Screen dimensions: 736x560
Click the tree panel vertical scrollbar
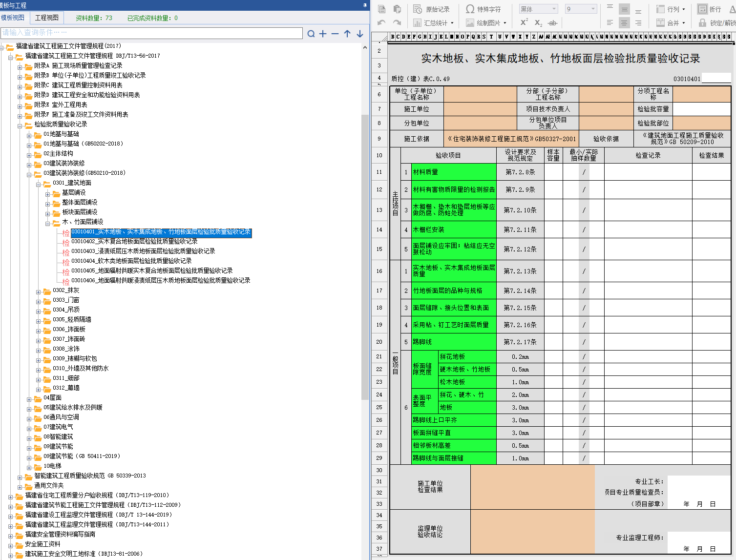tap(365, 257)
